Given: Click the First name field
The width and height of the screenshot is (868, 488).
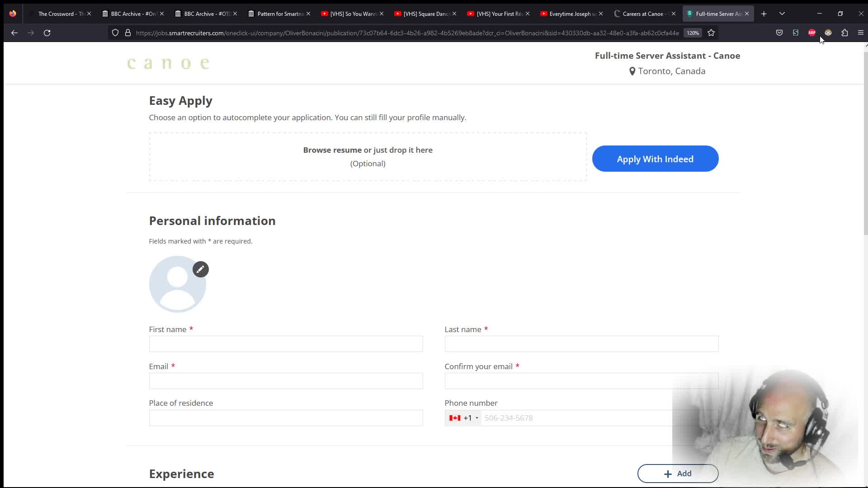Looking at the screenshot, I should point(286,344).
